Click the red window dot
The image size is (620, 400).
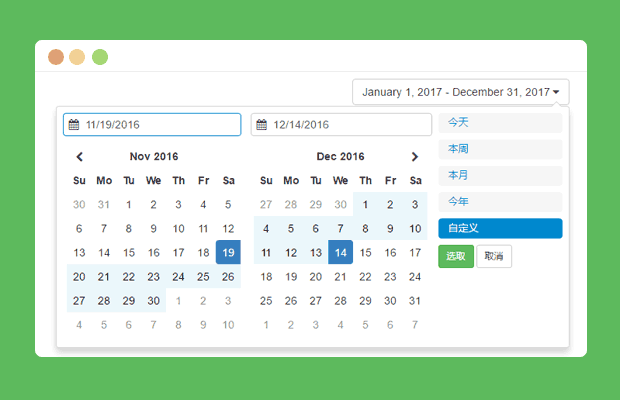(56, 57)
